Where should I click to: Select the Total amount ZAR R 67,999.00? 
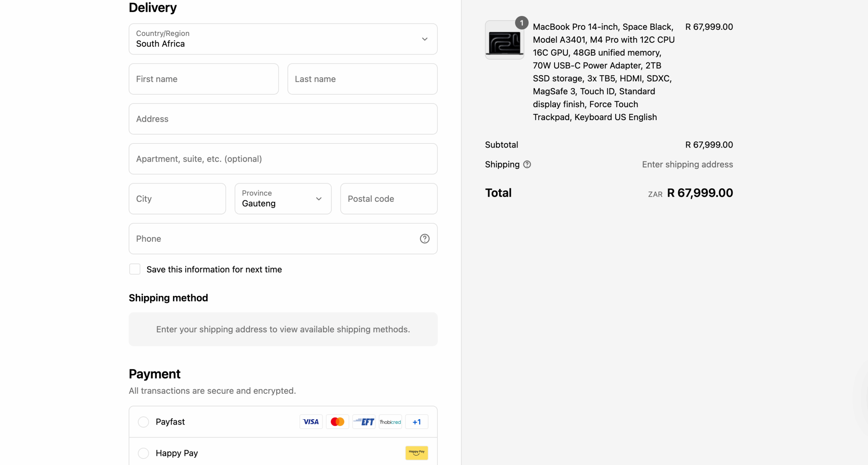(690, 193)
